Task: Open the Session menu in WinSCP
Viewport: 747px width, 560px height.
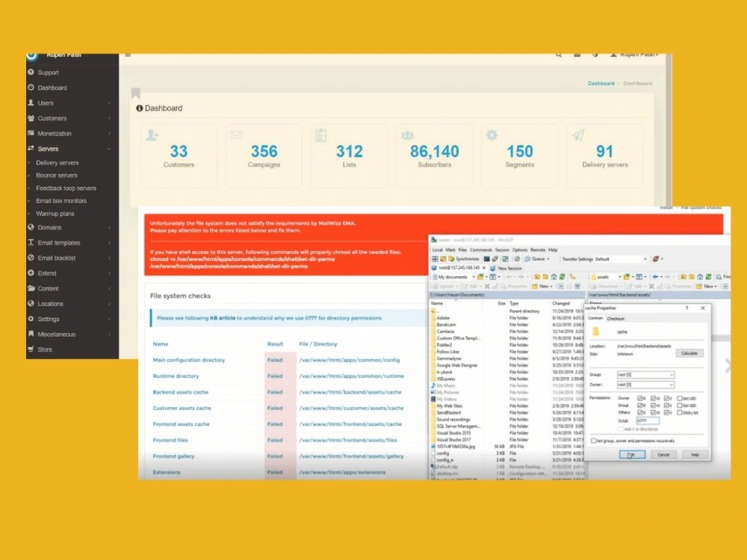Action: point(502,249)
